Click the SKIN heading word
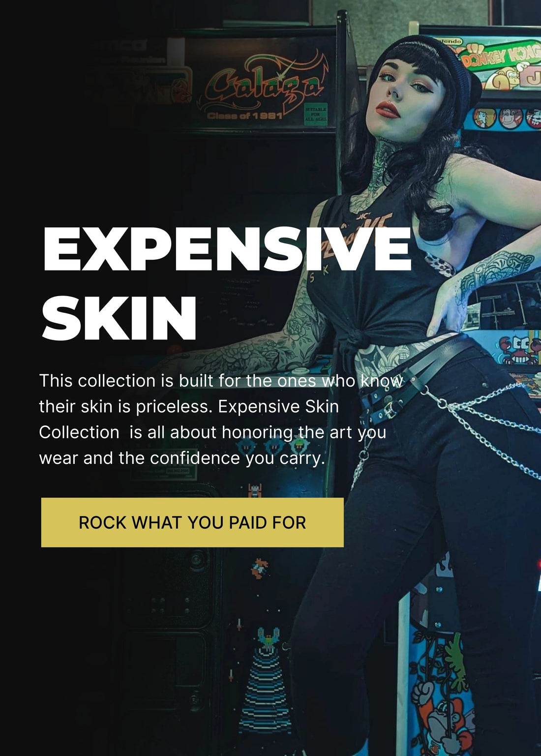Image resolution: width=541 pixels, height=756 pixels. (120, 318)
